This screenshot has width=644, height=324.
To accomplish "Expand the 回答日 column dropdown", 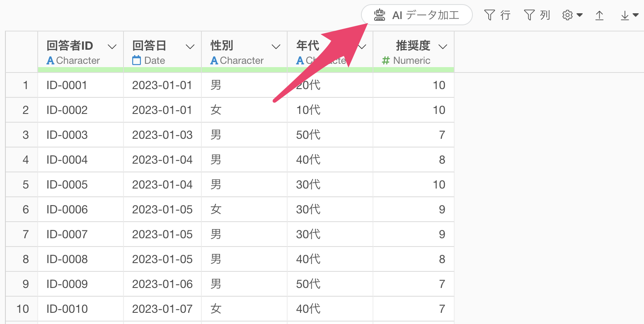I will tap(190, 46).
